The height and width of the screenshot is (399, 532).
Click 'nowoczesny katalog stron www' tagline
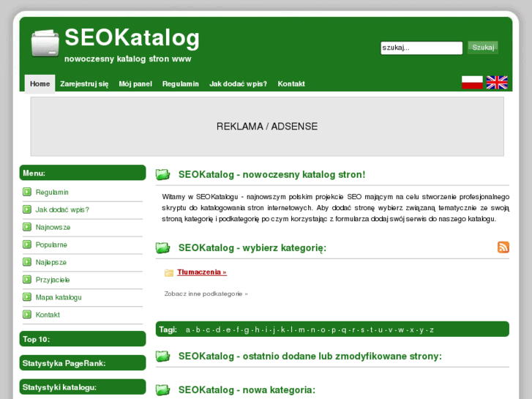[128, 59]
